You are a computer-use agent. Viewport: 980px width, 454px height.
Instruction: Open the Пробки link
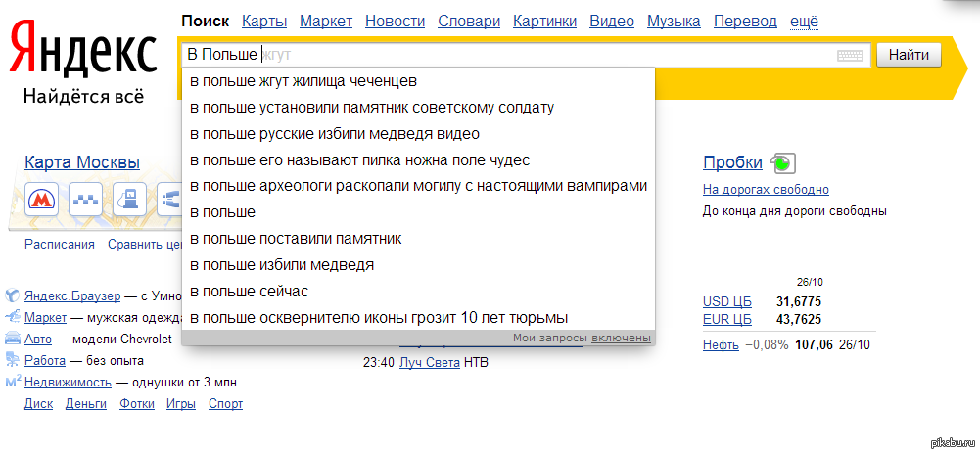(732, 162)
